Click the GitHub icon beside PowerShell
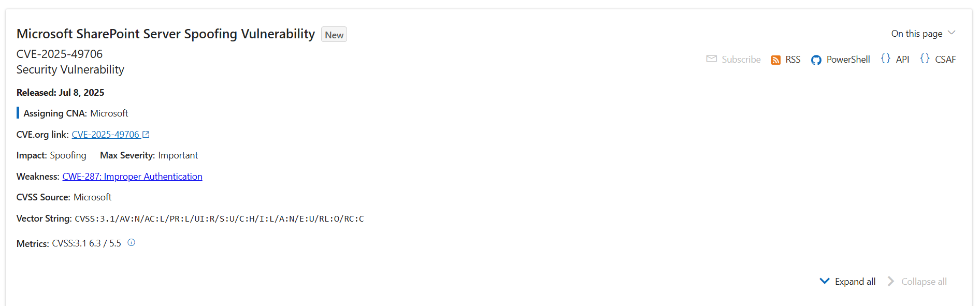Viewport: 980px width, 306px height. 816,60
